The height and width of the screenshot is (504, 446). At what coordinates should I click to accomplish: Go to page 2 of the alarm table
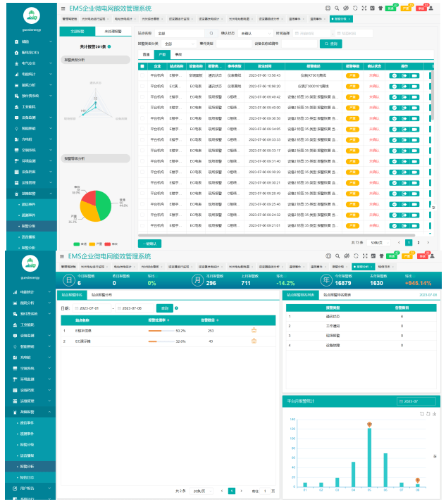(418, 242)
